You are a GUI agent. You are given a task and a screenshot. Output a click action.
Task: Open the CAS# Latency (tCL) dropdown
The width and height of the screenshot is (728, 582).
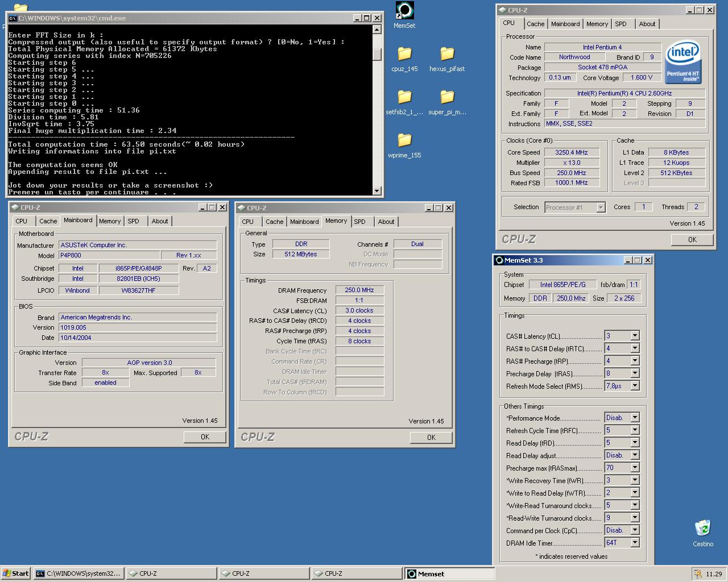coord(635,336)
